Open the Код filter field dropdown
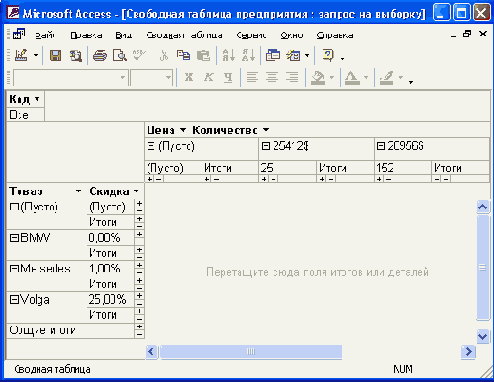494x382 pixels. click(x=37, y=99)
